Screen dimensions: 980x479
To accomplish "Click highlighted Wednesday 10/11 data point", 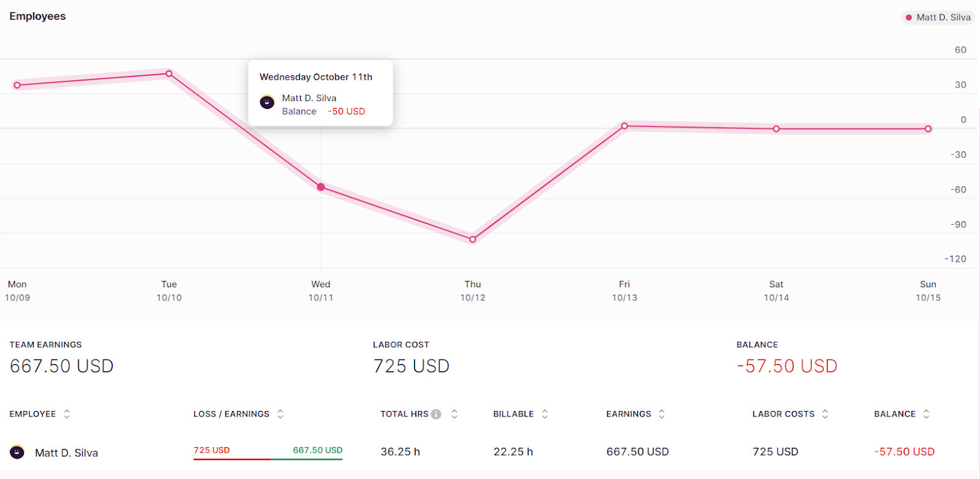I will (321, 187).
